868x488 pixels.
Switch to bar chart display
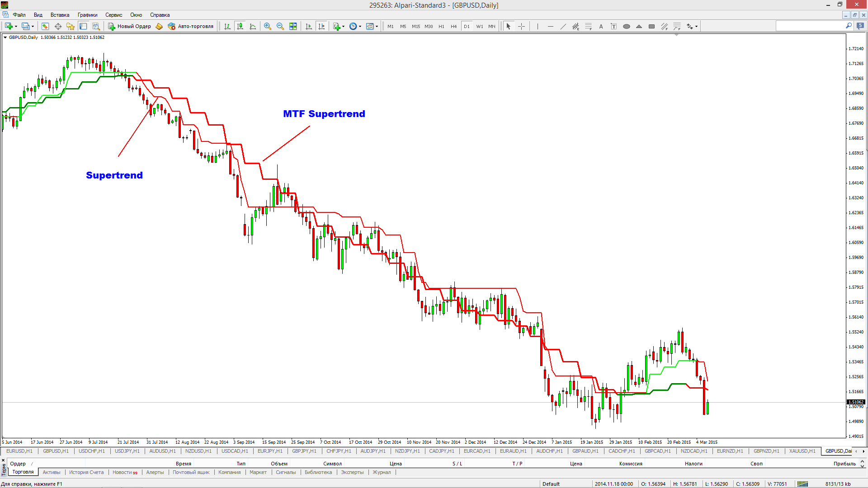[x=227, y=26]
